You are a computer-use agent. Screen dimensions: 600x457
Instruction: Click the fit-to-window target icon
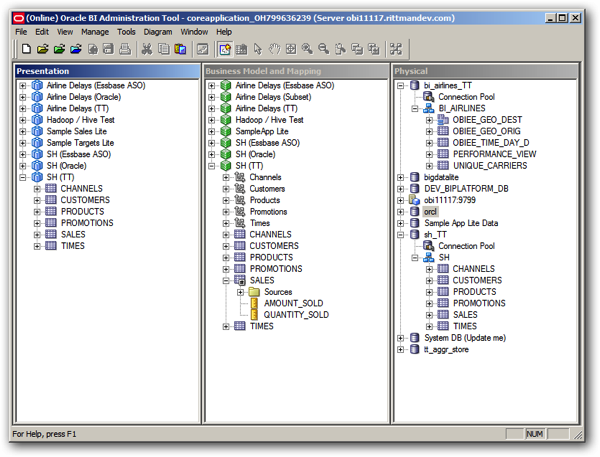[x=291, y=49]
